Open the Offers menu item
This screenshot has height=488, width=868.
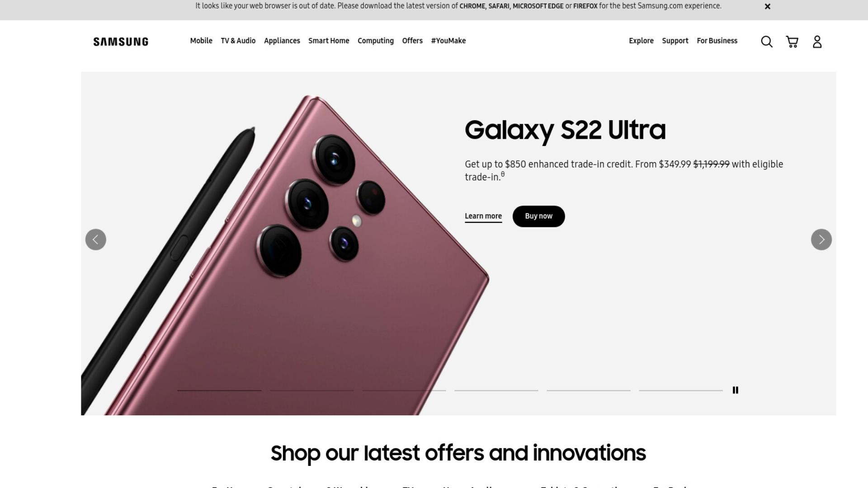tap(412, 41)
